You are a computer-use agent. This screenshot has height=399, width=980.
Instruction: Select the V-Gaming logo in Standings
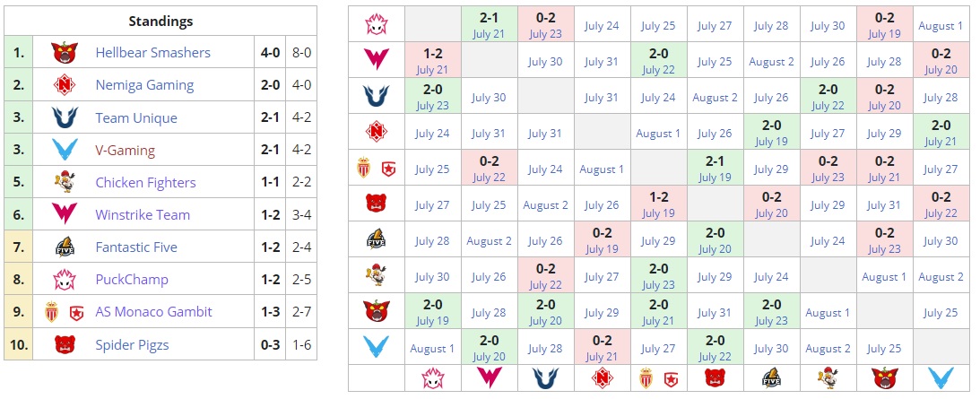click(62, 150)
